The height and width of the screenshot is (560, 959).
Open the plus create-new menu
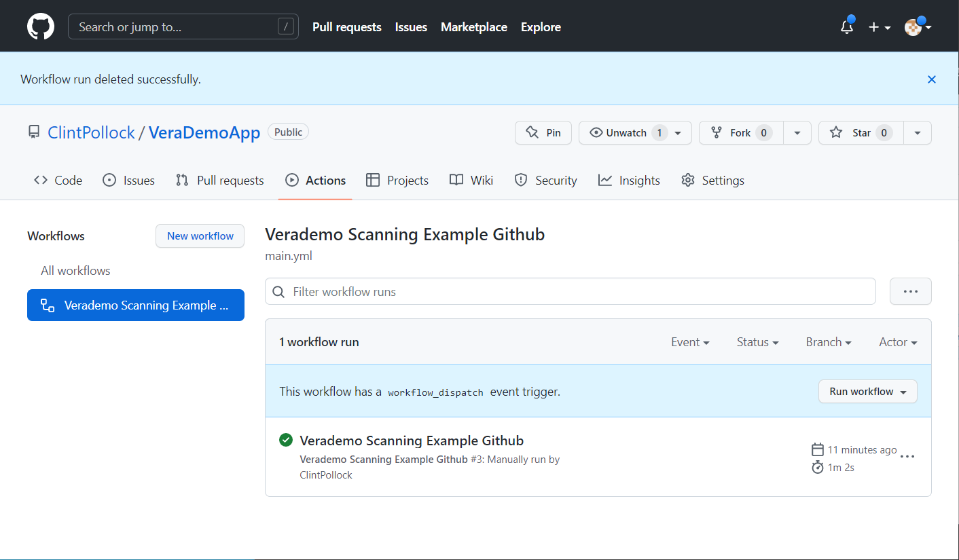[x=880, y=27]
